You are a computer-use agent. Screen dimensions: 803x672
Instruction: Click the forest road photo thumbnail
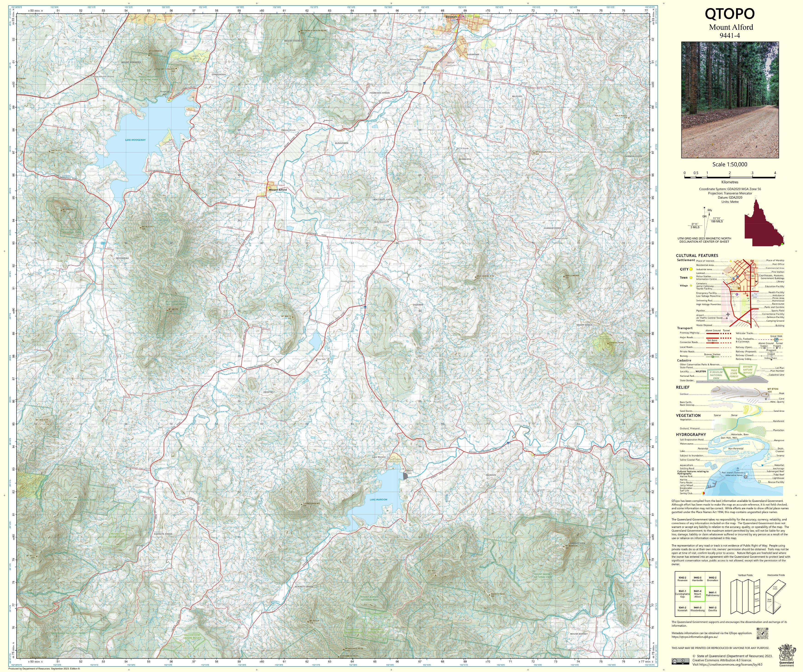[730, 100]
